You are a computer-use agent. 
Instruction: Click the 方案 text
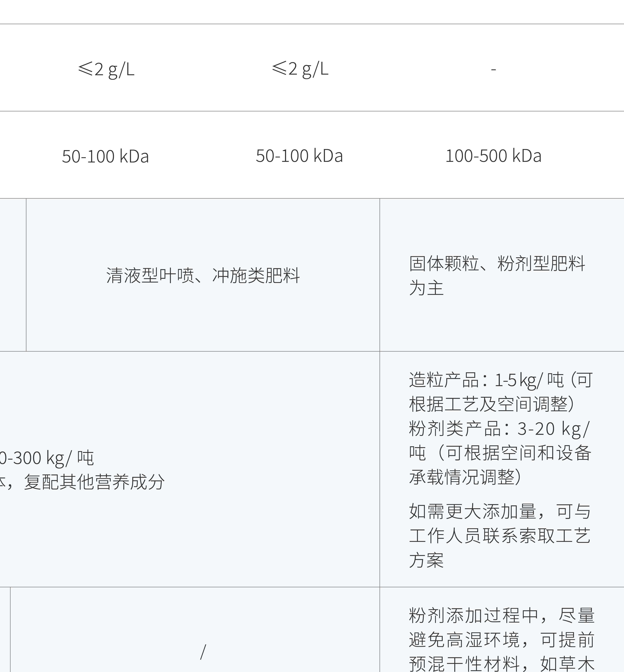426,560
